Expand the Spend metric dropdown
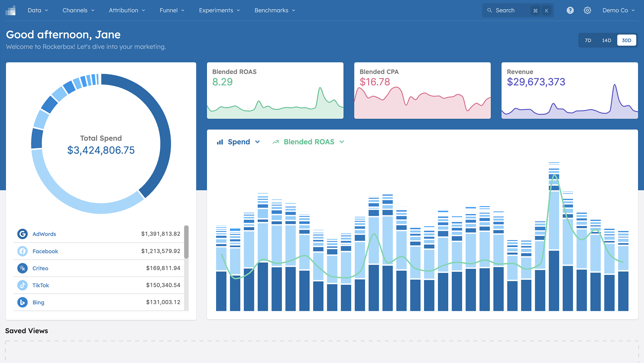644x363 pixels. [238, 142]
